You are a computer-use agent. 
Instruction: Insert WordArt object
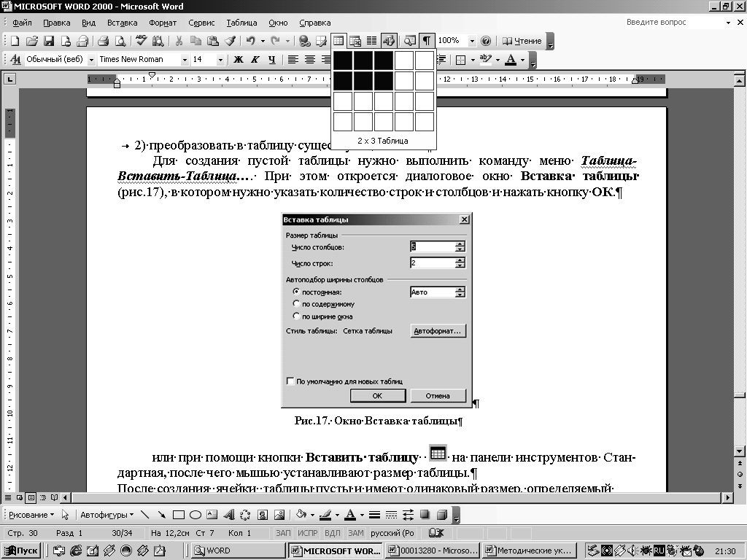click(x=229, y=515)
